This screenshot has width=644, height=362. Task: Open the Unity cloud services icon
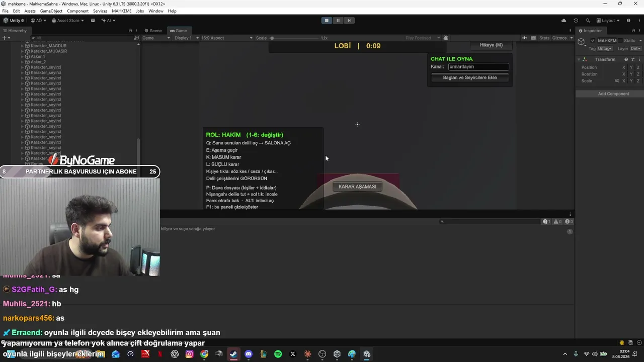pyautogui.click(x=564, y=21)
